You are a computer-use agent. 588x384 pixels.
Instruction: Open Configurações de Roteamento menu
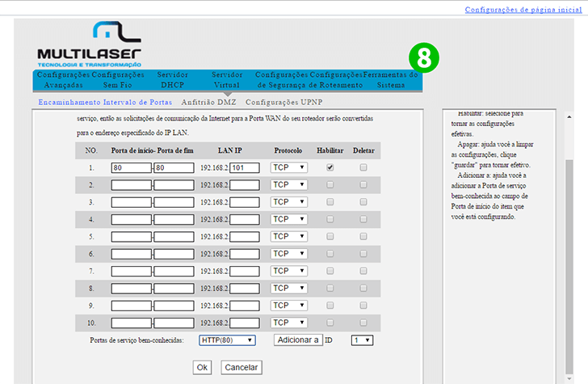336,80
